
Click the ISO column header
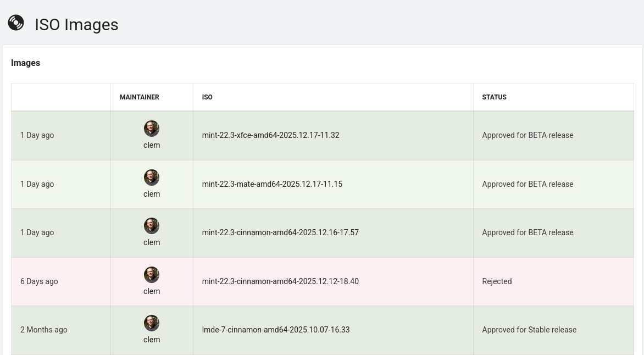point(207,97)
